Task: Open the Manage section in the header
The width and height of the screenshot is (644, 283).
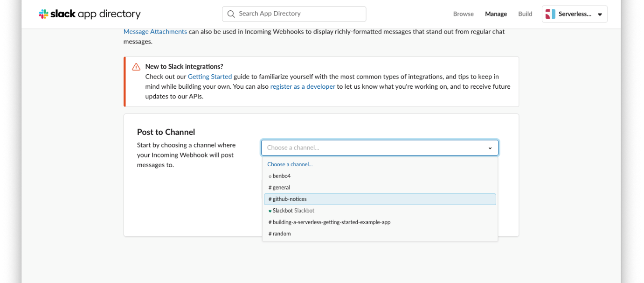Action: tap(496, 14)
